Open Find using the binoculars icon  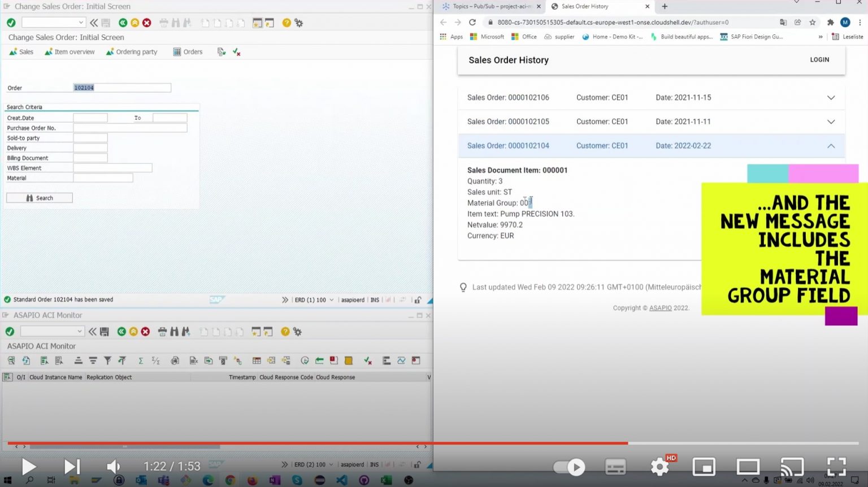click(x=175, y=22)
